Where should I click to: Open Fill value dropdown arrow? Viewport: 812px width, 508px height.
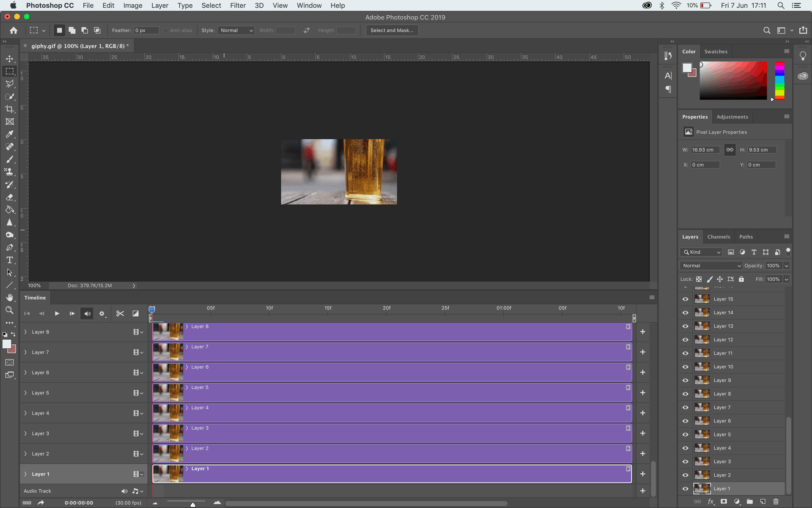pyautogui.click(x=786, y=279)
